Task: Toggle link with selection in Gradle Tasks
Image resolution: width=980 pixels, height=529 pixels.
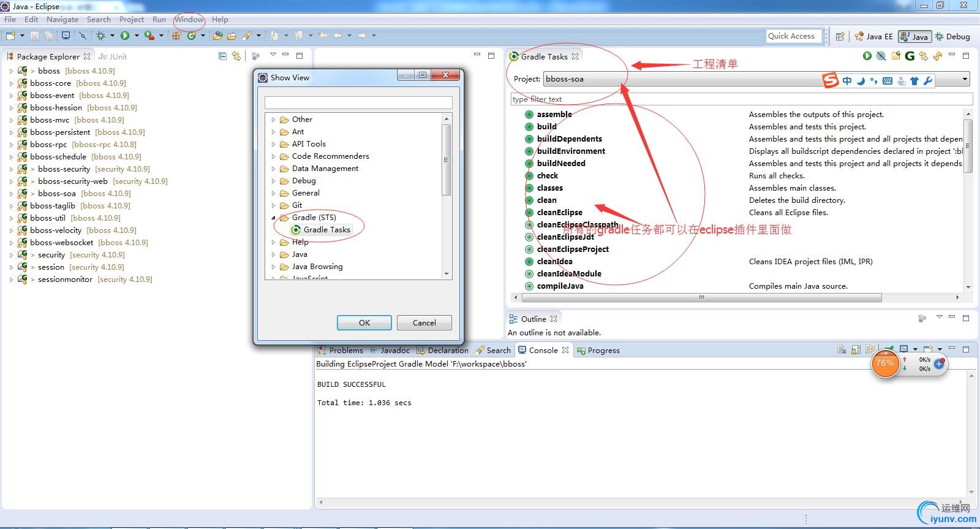Action: [x=924, y=56]
